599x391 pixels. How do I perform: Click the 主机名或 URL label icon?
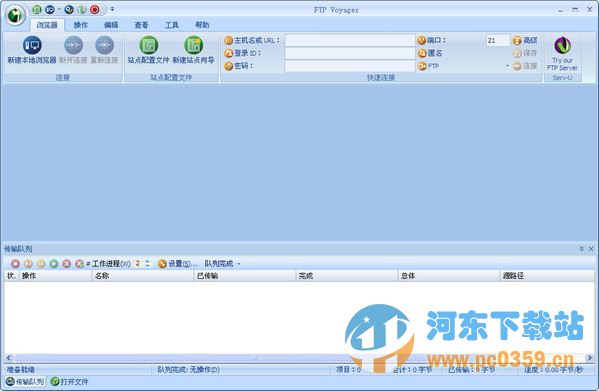point(228,40)
